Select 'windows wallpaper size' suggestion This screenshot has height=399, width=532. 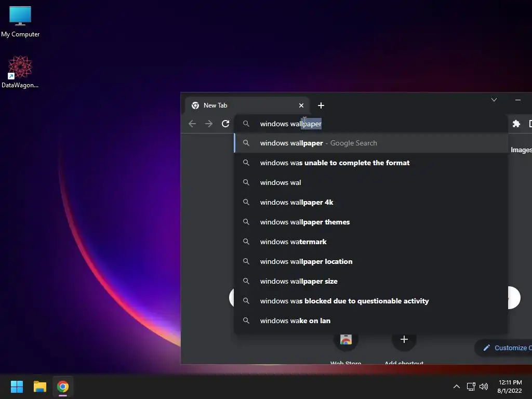click(371, 281)
